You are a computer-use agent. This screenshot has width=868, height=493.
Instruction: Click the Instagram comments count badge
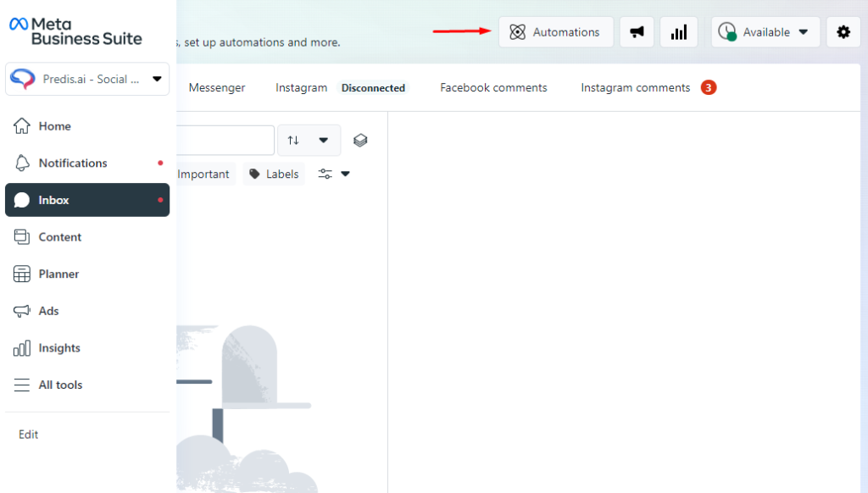[709, 87]
